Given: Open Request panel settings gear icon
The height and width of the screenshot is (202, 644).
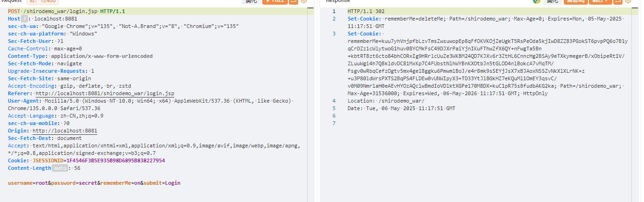Looking at the screenshot, I should tap(304, 1).
